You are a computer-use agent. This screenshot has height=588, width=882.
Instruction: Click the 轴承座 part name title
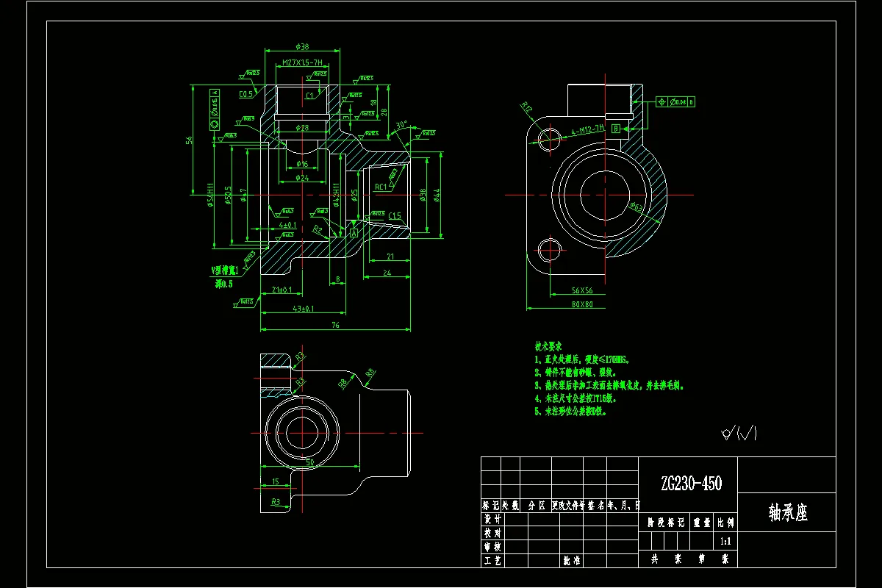pyautogui.click(x=788, y=512)
